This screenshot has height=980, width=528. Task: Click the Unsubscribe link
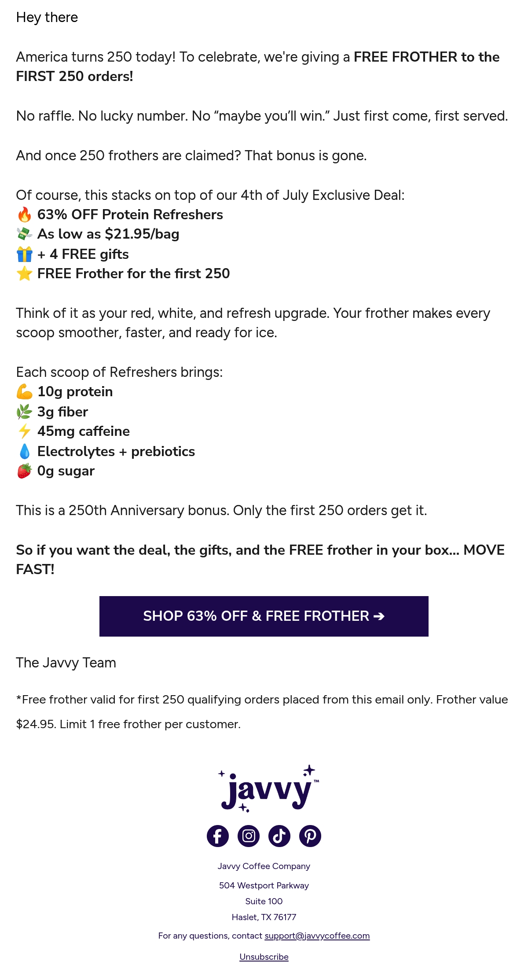(x=264, y=957)
